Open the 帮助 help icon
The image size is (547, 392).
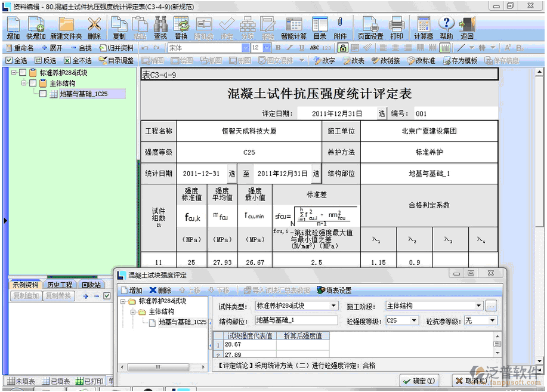[446, 27]
